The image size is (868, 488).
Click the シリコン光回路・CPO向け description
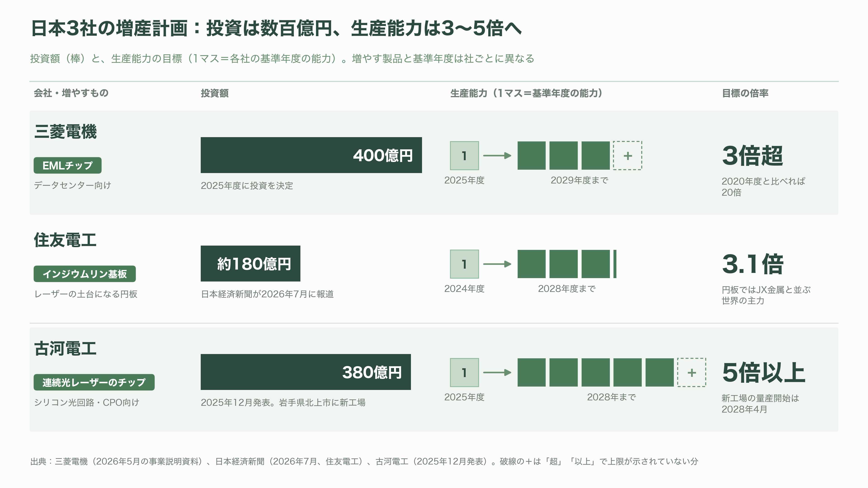[87, 402]
